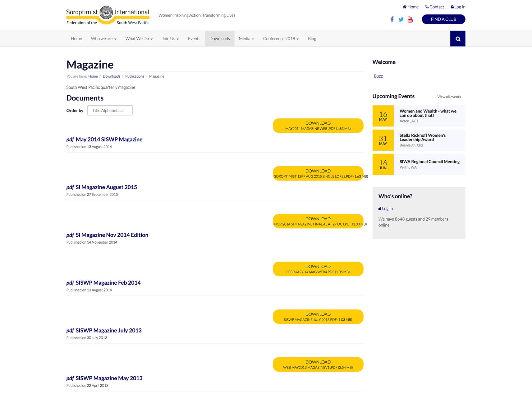
Task: Click the 16 JUN date tile
Action: [x=383, y=165]
